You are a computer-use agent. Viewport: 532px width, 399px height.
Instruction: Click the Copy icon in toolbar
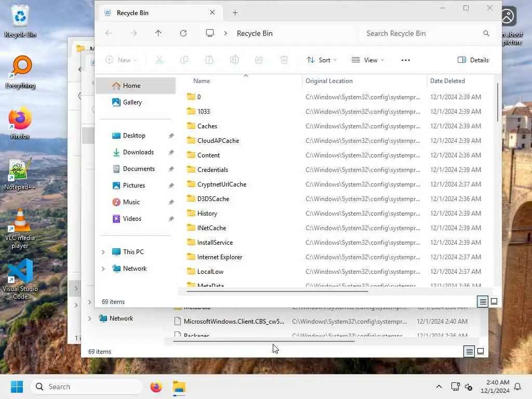coord(184,60)
